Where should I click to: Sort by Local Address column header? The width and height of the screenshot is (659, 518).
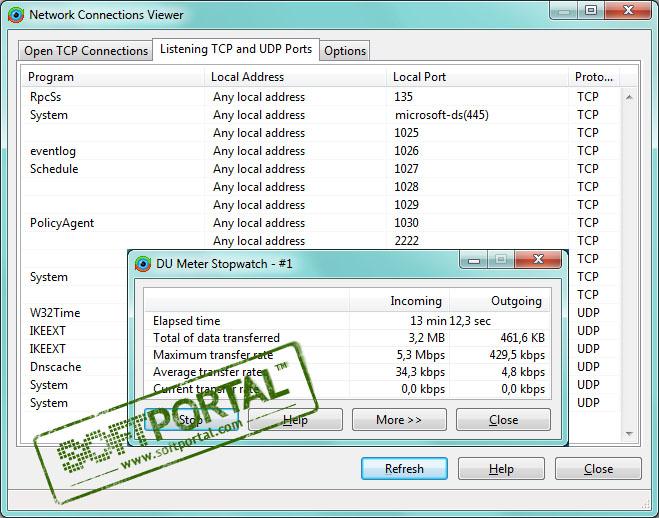tap(295, 77)
